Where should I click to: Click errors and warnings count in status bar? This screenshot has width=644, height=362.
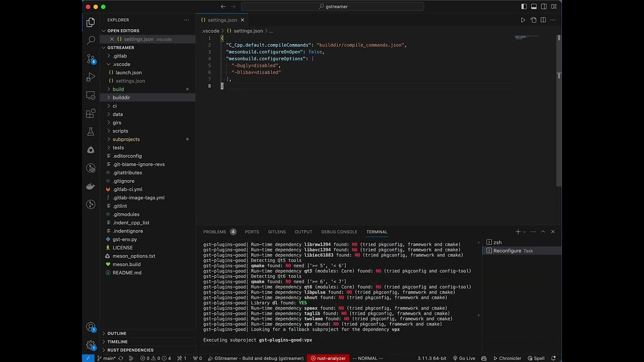155,358
